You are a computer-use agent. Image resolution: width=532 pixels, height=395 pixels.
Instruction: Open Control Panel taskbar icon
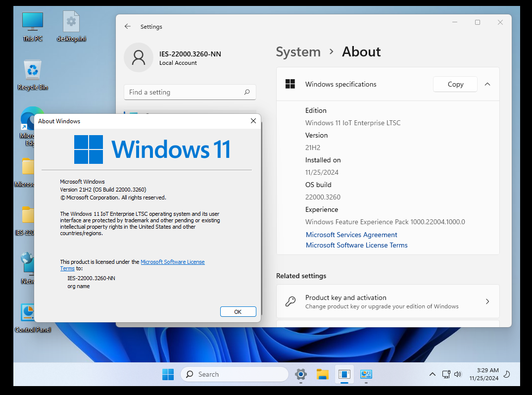point(366,374)
